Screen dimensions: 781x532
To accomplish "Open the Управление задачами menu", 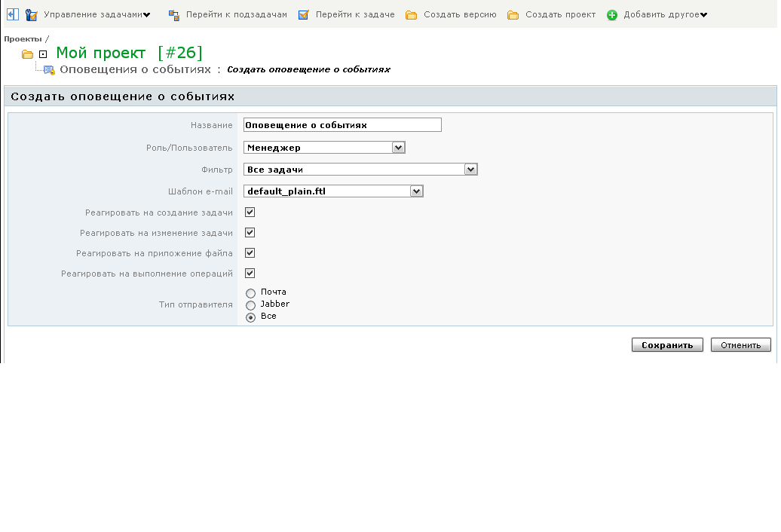I will pyautogui.click(x=96, y=15).
